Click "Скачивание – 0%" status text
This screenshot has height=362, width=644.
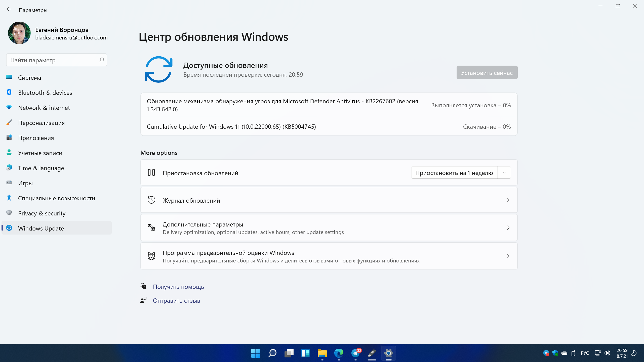tap(487, 127)
